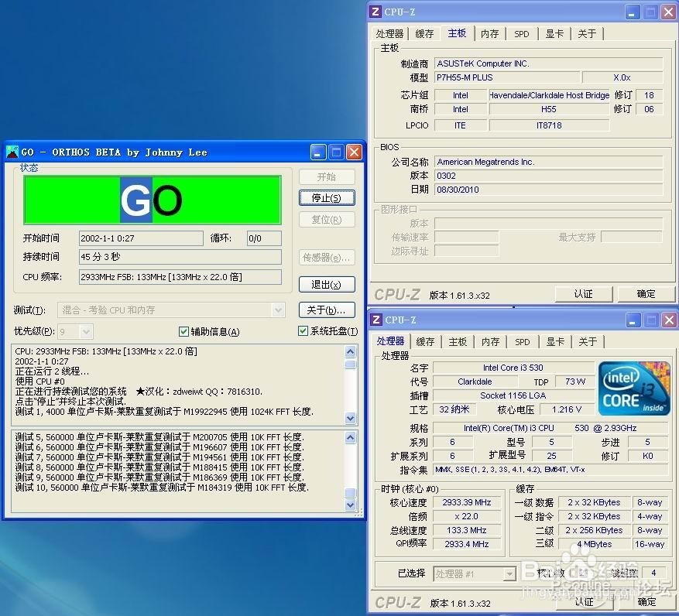Image resolution: width=679 pixels, height=616 pixels.
Task: Click the CPU-Z Z icon in bottom window
Action: pos(376,320)
